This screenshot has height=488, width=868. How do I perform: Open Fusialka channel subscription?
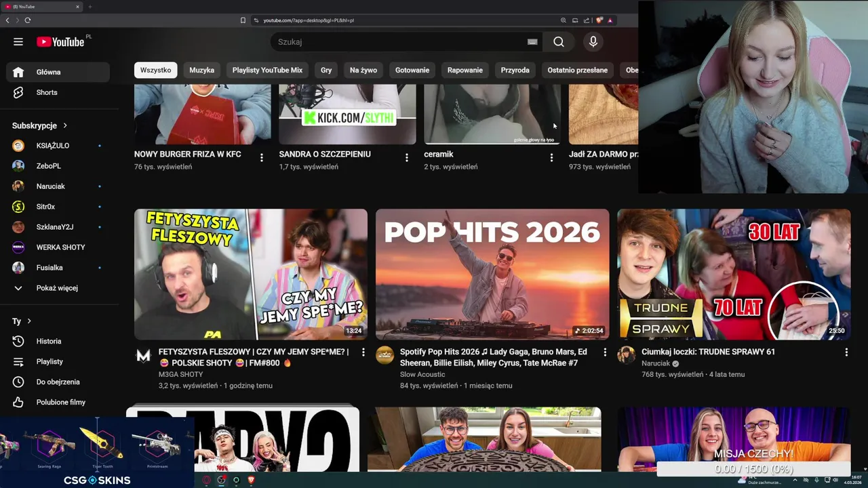58,268
